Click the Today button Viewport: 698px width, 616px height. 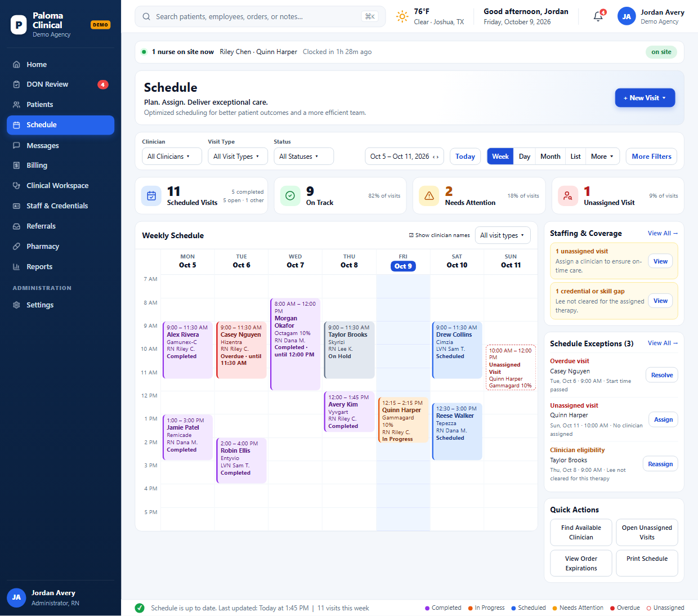(465, 157)
